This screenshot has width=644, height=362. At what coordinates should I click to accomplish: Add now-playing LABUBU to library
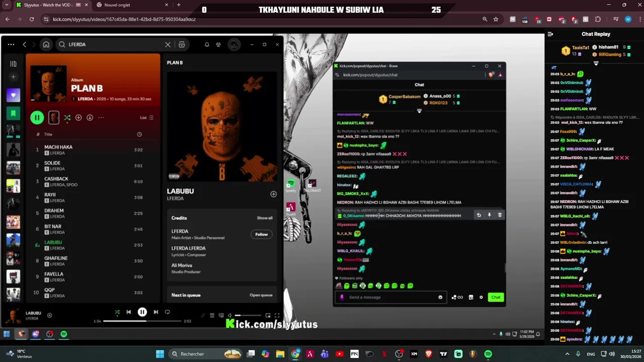pos(49,315)
